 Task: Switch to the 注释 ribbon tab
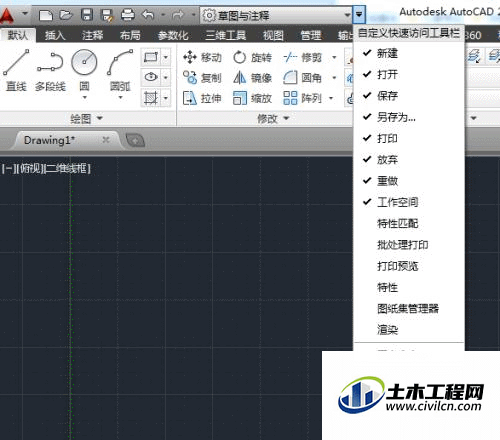[x=93, y=35]
